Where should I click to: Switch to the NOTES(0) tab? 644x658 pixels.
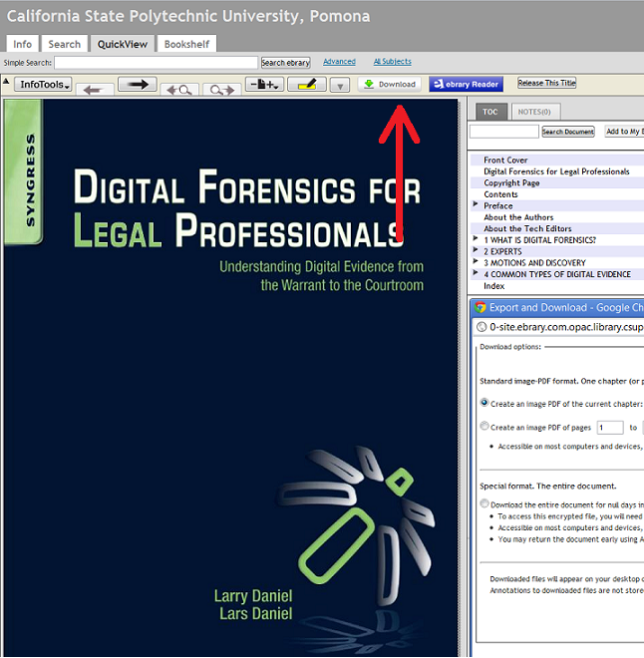[533, 112]
